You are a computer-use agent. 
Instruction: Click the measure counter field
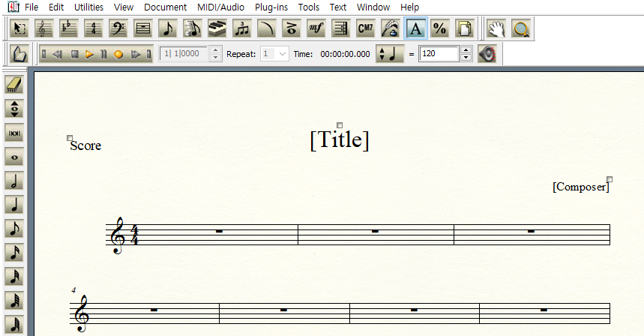pos(184,54)
